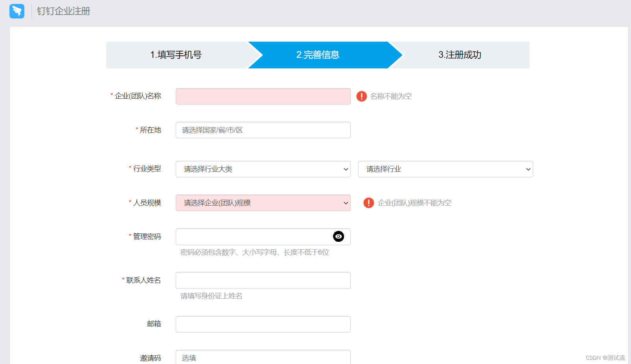Click the 邮箱 email input field

point(263,324)
